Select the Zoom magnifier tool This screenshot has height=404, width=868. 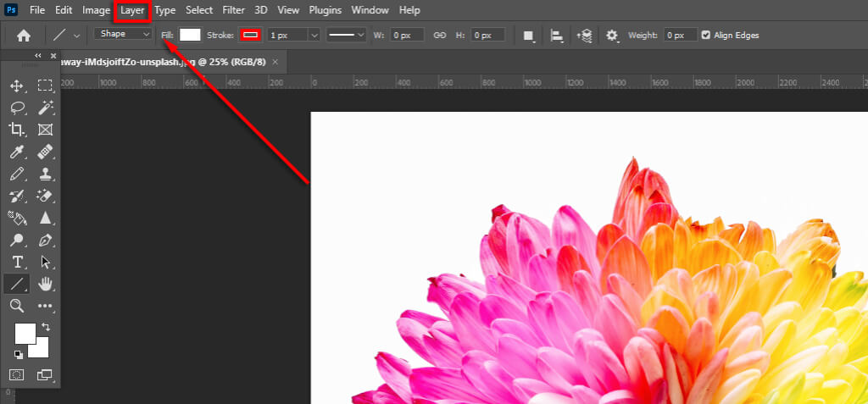click(x=16, y=306)
